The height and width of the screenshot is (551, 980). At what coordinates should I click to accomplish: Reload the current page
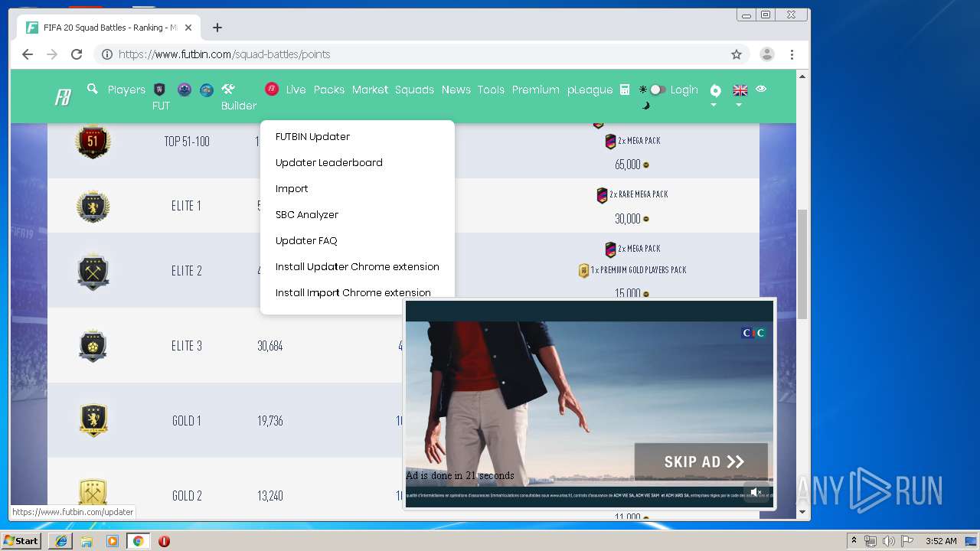point(77,54)
